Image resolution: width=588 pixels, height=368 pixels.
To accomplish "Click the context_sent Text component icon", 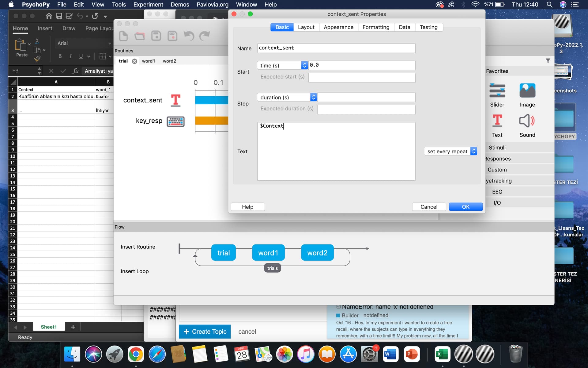I will coord(175,100).
